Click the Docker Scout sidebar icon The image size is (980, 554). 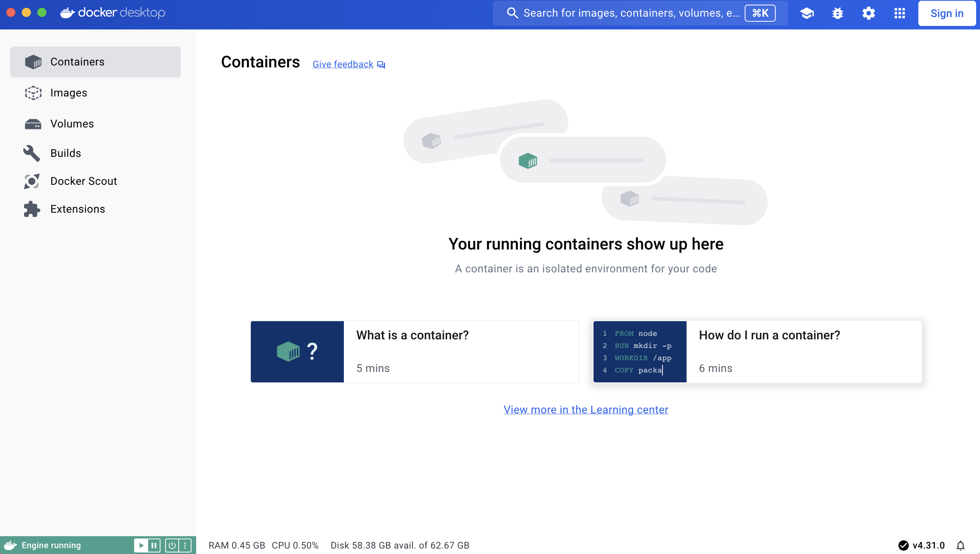point(32,181)
